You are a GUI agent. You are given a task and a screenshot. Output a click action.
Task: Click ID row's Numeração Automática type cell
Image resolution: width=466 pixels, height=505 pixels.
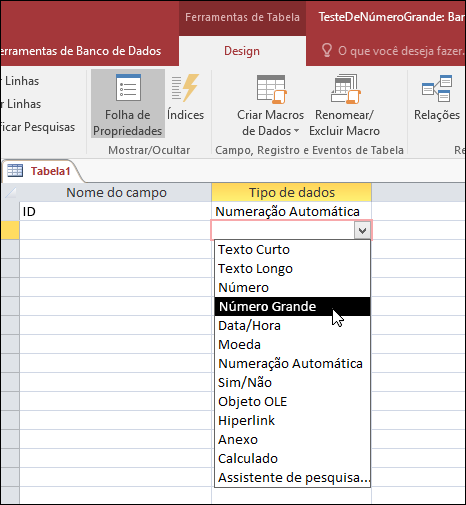click(291, 211)
